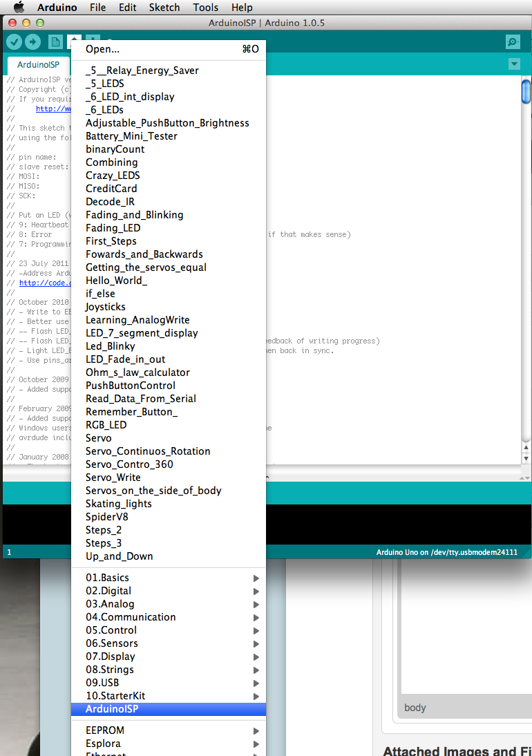
Task: Click the Verify checkmark toolbar icon
Action: (14, 42)
